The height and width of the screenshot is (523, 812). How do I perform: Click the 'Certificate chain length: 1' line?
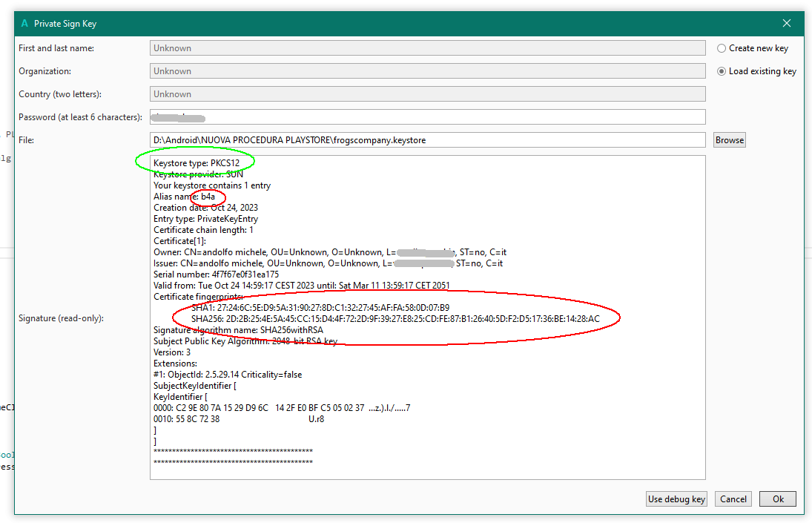click(203, 230)
